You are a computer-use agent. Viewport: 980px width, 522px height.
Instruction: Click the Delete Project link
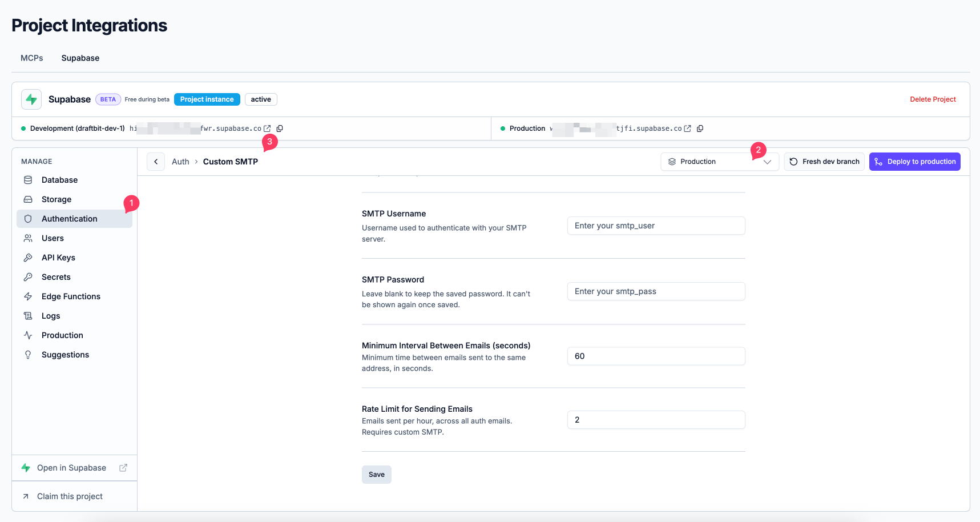click(x=933, y=99)
